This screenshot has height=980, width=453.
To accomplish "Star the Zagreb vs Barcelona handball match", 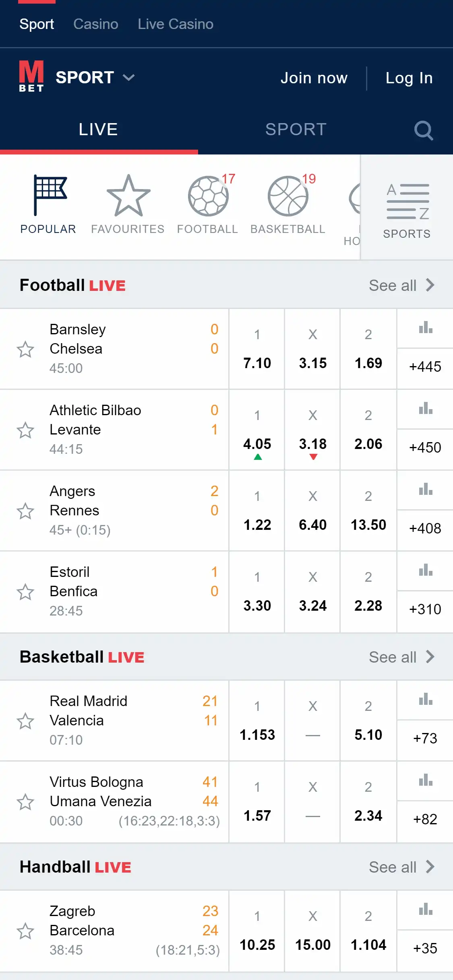I will 25,931.
